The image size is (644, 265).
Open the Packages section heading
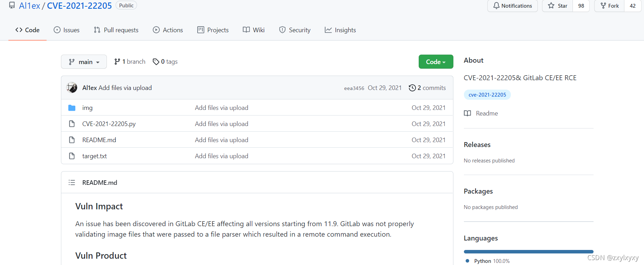click(x=478, y=191)
